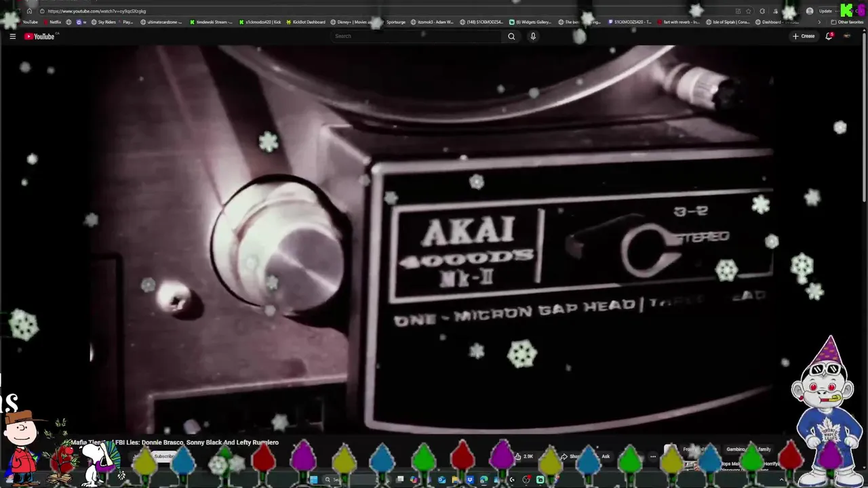
Task: Open timdewski Stream bookmark
Action: tap(211, 22)
